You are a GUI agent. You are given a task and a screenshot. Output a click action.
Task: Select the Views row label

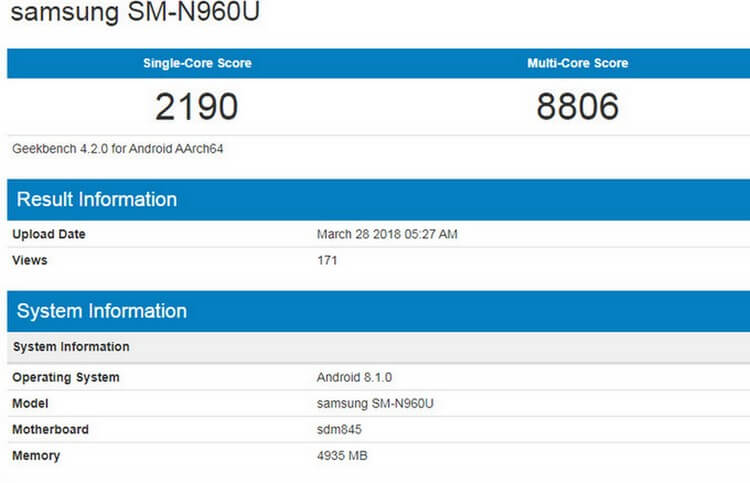pos(30,260)
